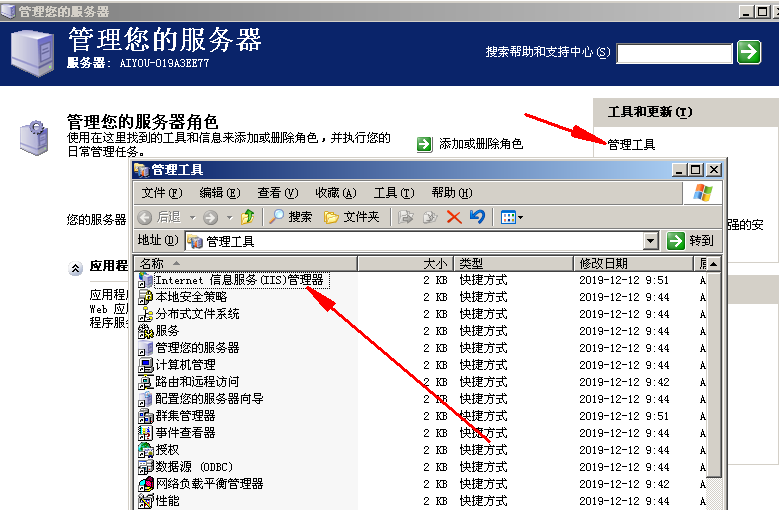Select the 计算机管理 shortcut icon

point(145,365)
